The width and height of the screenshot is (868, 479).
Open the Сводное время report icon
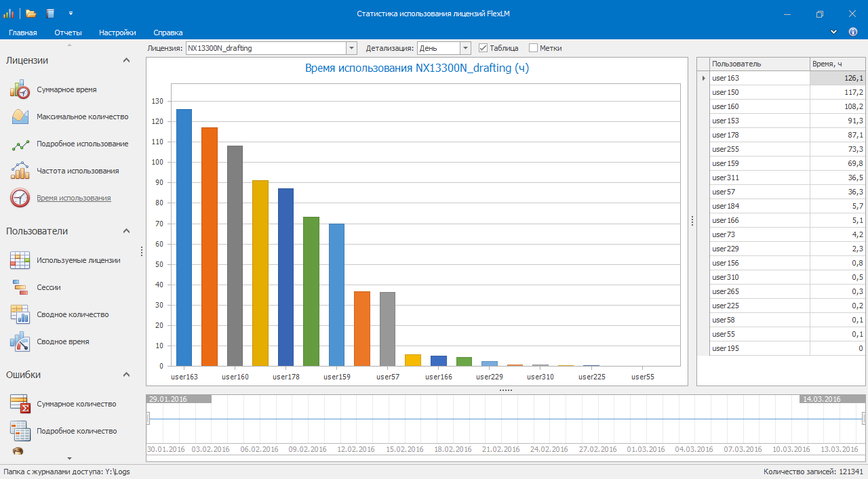click(x=20, y=341)
